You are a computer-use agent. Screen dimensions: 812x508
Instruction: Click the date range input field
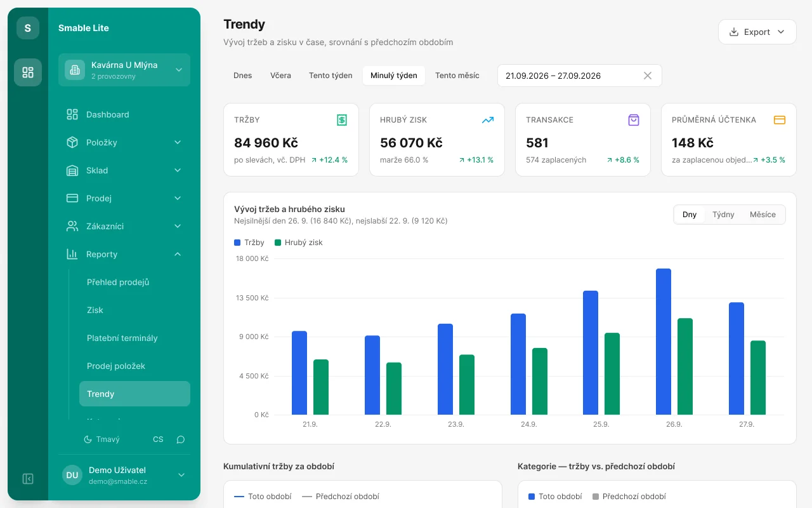pos(580,76)
